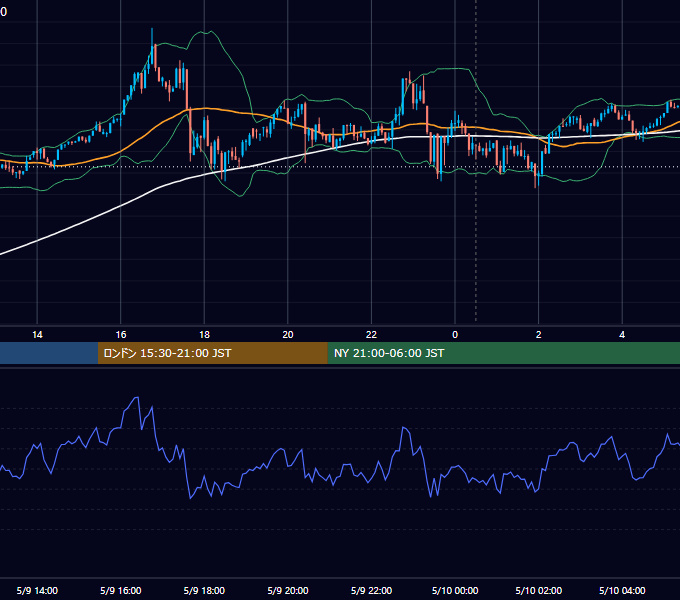Click hour label 4 on price chart axis
680x600 pixels.
click(622, 335)
